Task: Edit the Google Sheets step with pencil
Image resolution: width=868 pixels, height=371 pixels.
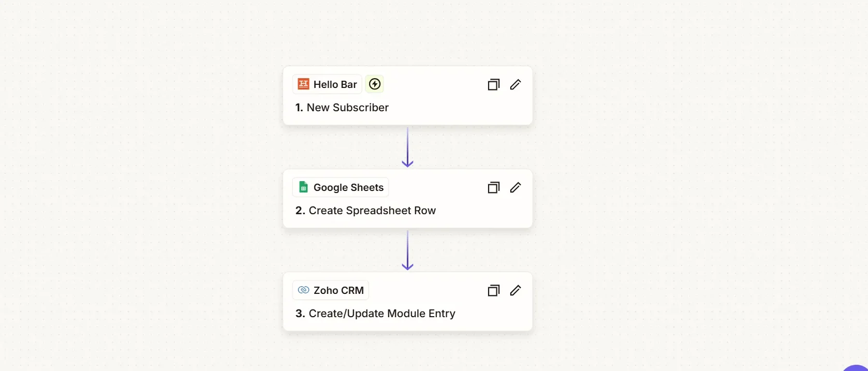Action: 516,187
